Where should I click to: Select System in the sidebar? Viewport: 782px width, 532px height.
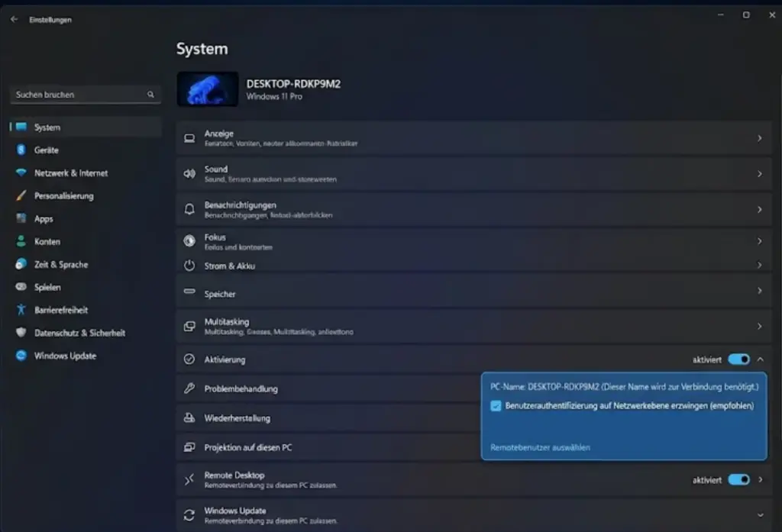(86, 127)
